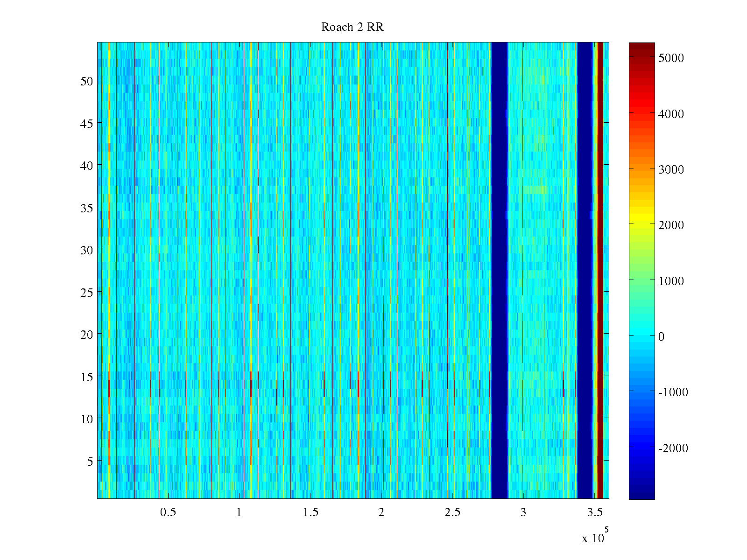Click the x-axis tick label 2

(x=381, y=512)
